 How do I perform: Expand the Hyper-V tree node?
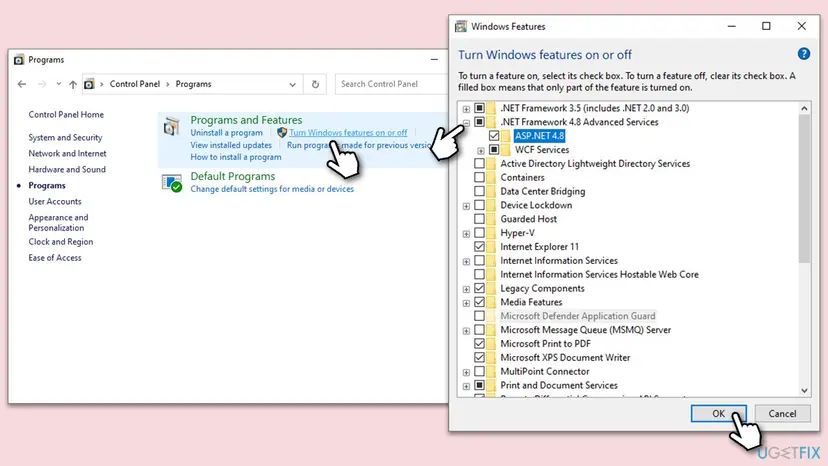pos(466,234)
